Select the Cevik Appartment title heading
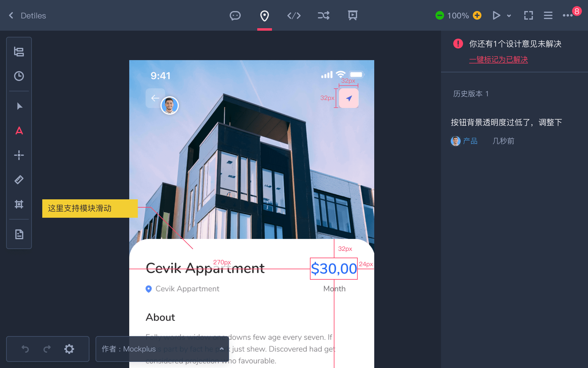The height and width of the screenshot is (368, 588). point(205,268)
